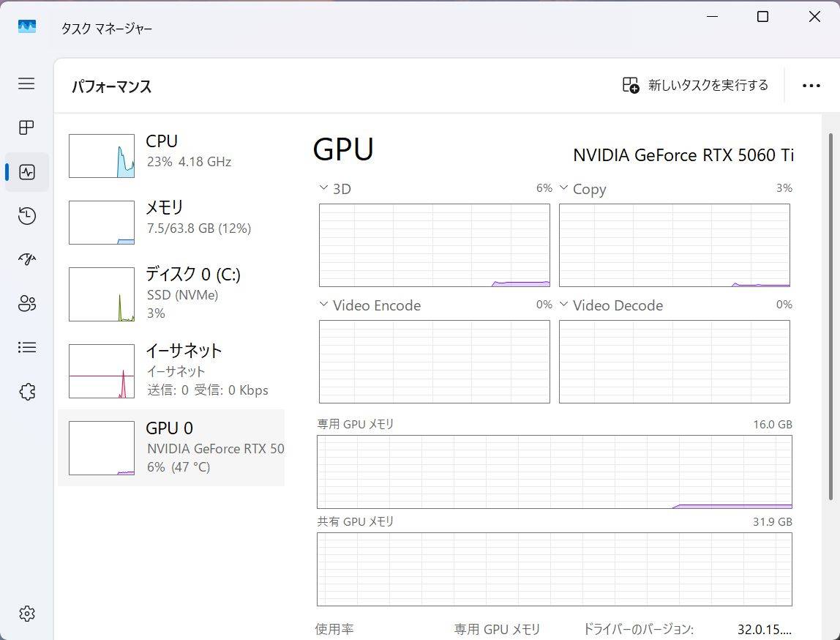Click the 共有 GPU メモリ graph
This screenshot has width=840, height=640.
(x=555, y=569)
